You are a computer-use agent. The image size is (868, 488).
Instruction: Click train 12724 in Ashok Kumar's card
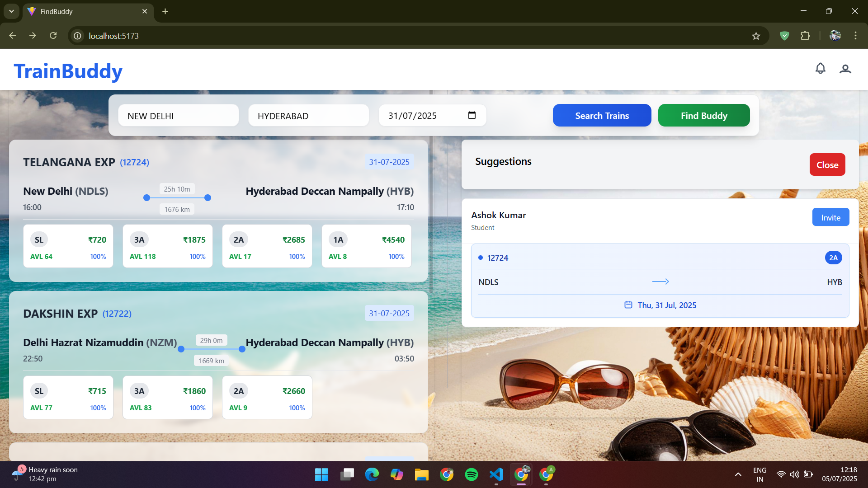pyautogui.click(x=498, y=258)
